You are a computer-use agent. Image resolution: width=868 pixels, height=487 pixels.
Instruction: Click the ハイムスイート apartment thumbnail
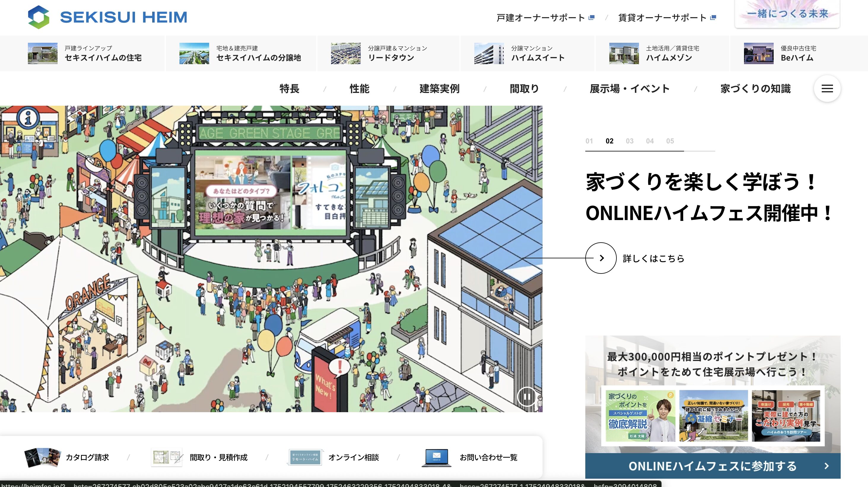point(489,53)
